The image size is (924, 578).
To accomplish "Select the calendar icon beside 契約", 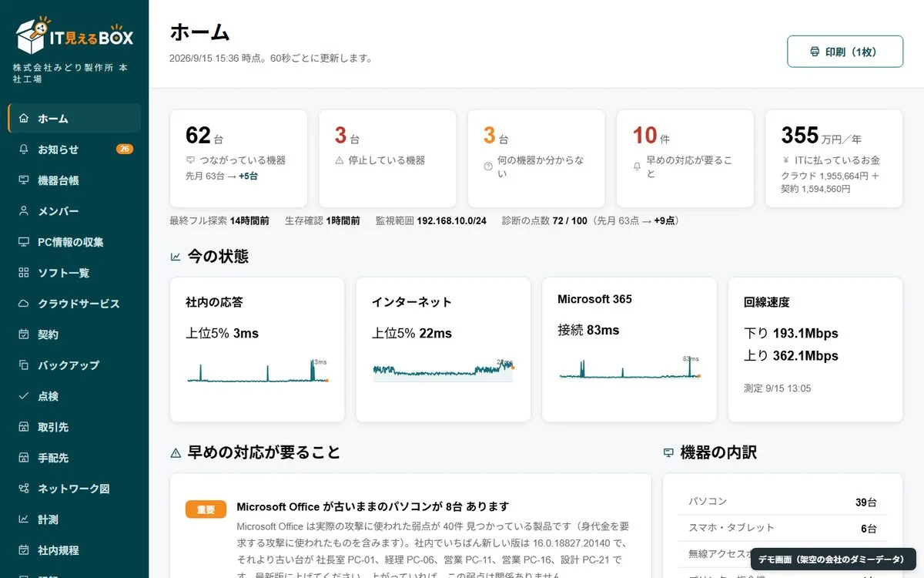I will (23, 334).
